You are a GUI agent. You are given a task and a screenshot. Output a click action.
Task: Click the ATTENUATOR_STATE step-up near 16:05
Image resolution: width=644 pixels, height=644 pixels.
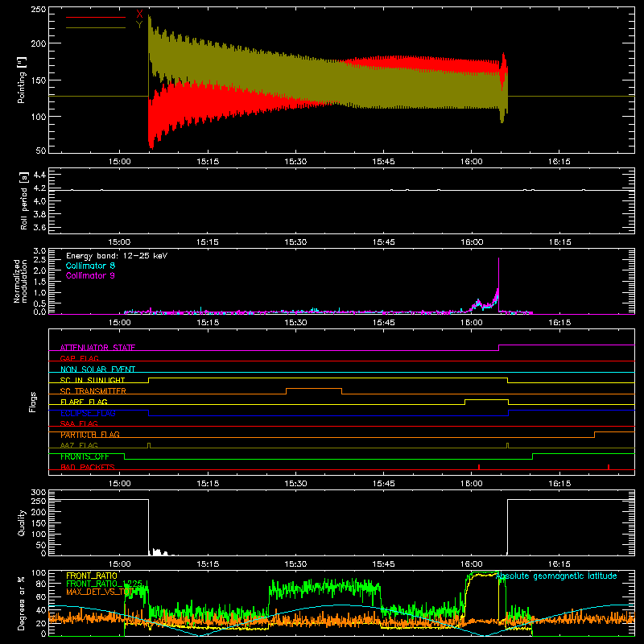coord(498,348)
